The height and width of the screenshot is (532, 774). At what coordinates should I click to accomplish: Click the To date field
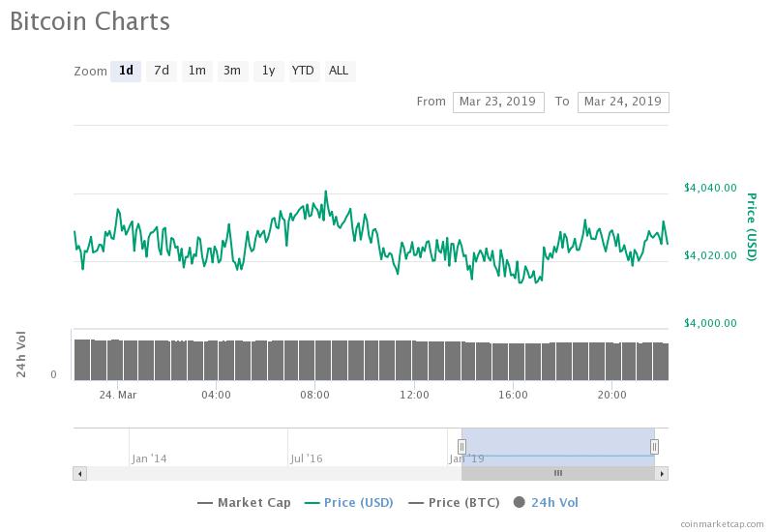coord(622,102)
